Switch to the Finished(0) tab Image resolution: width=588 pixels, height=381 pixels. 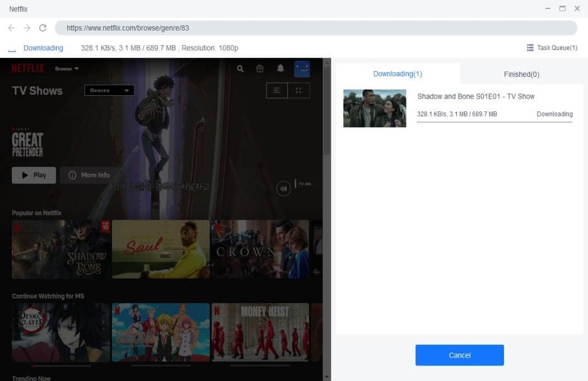[x=521, y=74]
